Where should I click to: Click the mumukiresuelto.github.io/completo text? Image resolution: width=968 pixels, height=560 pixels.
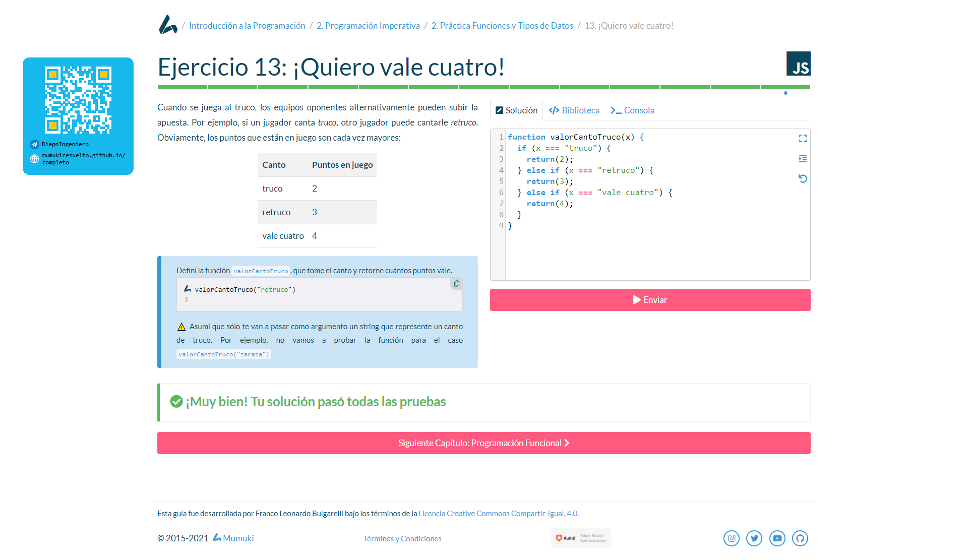[84, 159]
